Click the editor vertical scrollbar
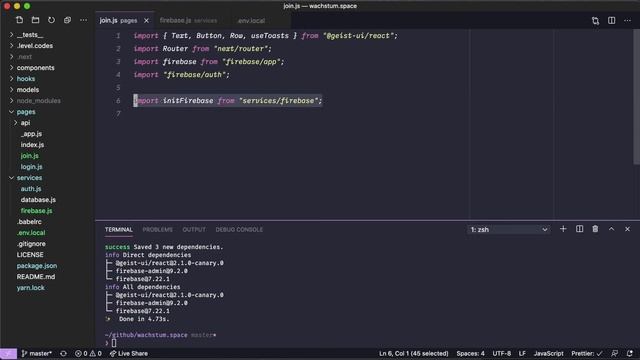 pyautogui.click(x=637, y=97)
